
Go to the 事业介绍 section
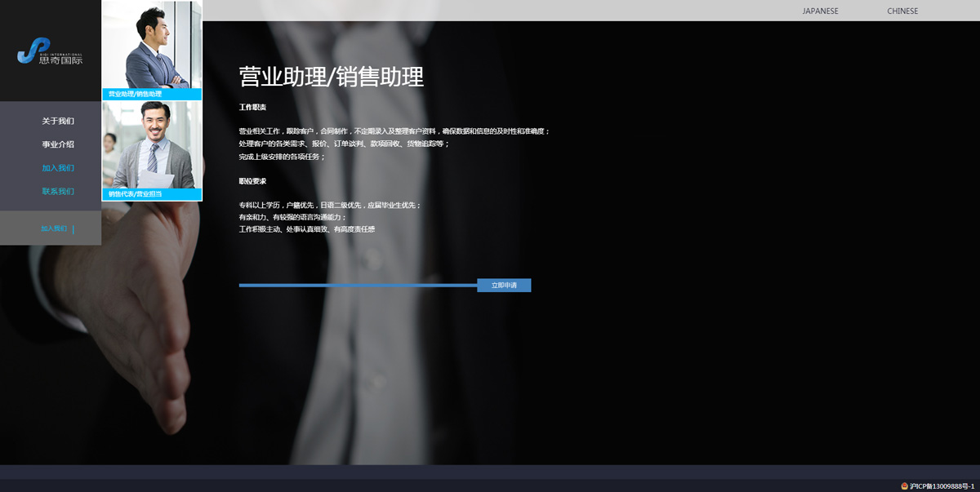coord(58,144)
